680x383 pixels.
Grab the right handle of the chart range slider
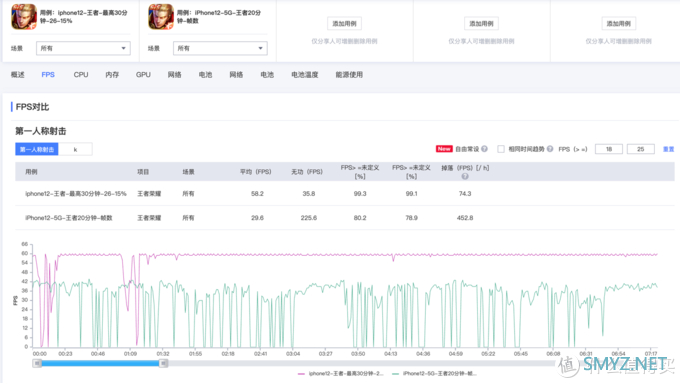tap(163, 363)
